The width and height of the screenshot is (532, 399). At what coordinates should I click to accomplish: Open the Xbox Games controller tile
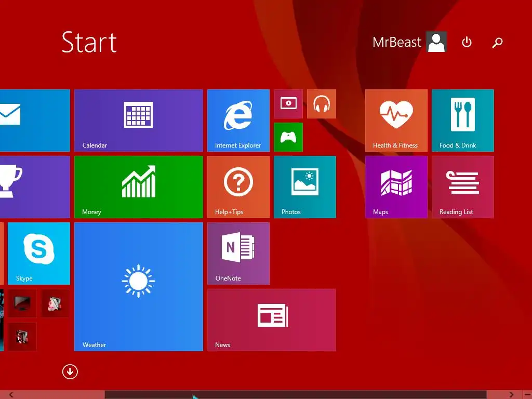tap(288, 137)
